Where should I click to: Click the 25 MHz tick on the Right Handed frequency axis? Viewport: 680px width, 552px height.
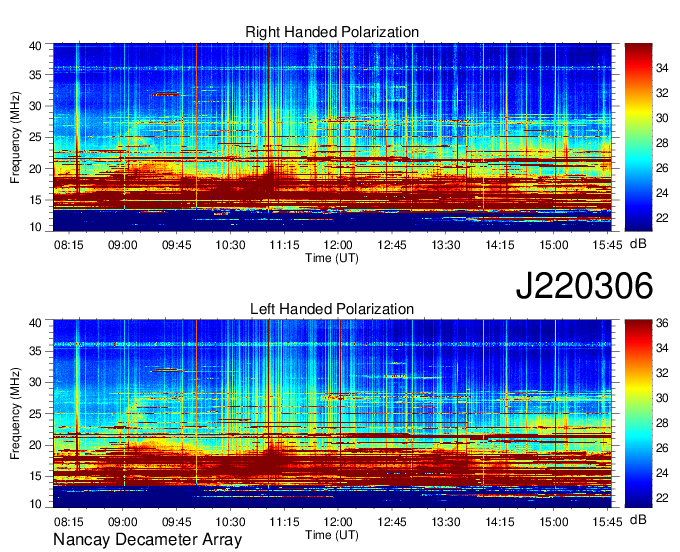point(35,138)
